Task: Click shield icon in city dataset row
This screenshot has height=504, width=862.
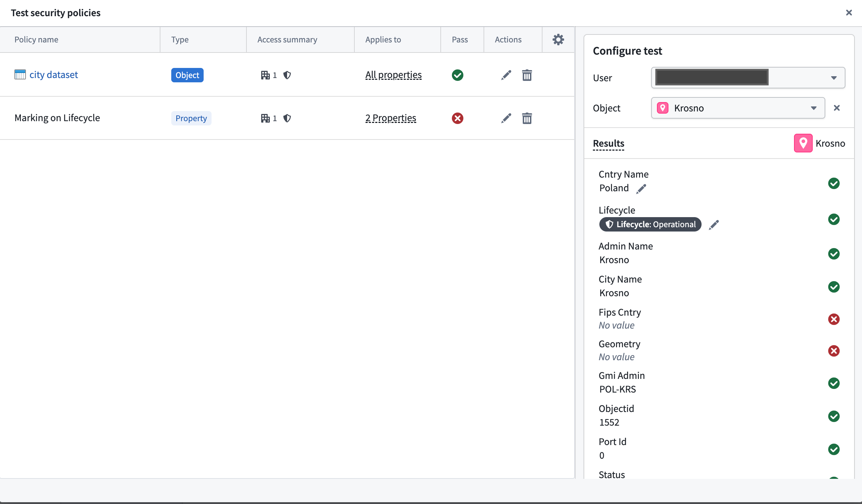Action: pos(287,75)
